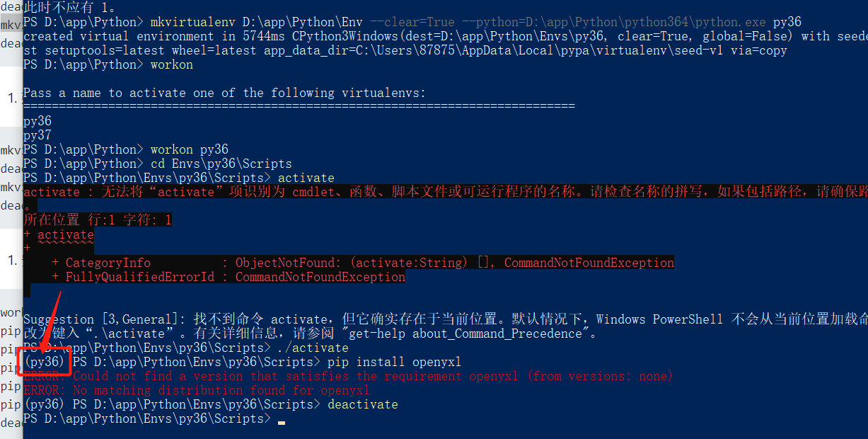Click the blinking cursor at the last prompt
The image size is (868, 439).
pos(282,422)
